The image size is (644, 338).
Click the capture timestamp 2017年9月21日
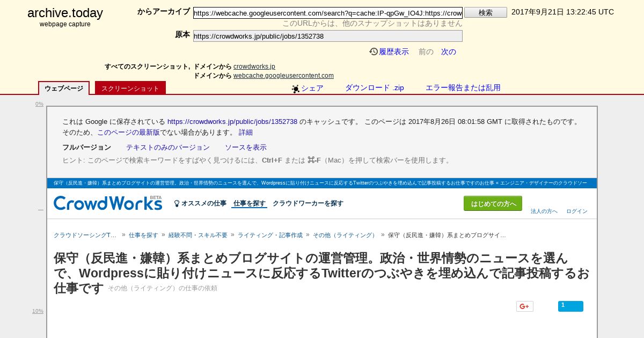pyautogui.click(x=562, y=12)
